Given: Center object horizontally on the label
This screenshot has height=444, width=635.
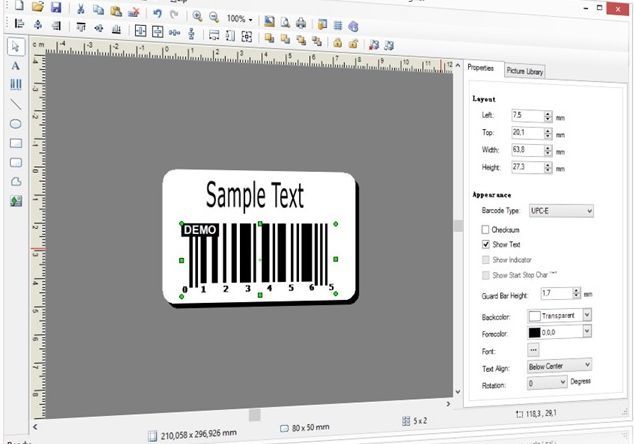Looking at the screenshot, I should (141, 30).
